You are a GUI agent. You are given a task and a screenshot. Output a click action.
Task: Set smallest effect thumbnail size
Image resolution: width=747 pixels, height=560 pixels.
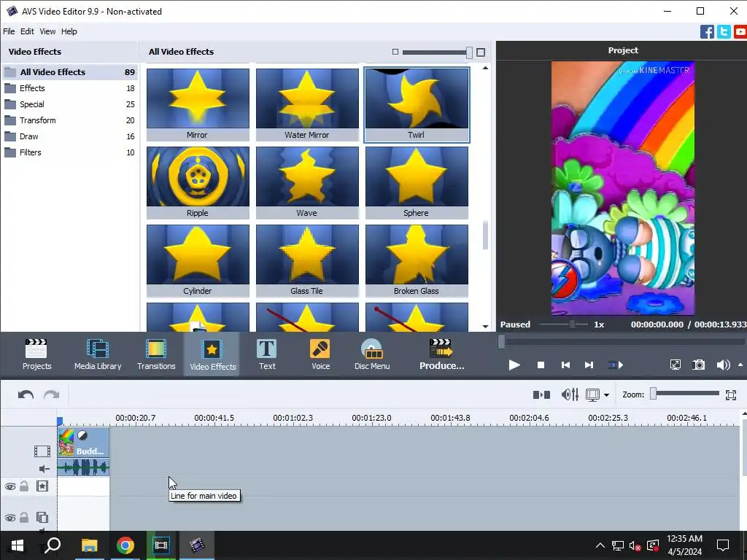point(395,52)
